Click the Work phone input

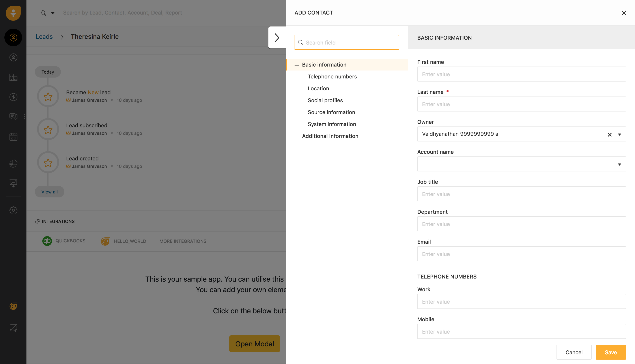(521, 301)
